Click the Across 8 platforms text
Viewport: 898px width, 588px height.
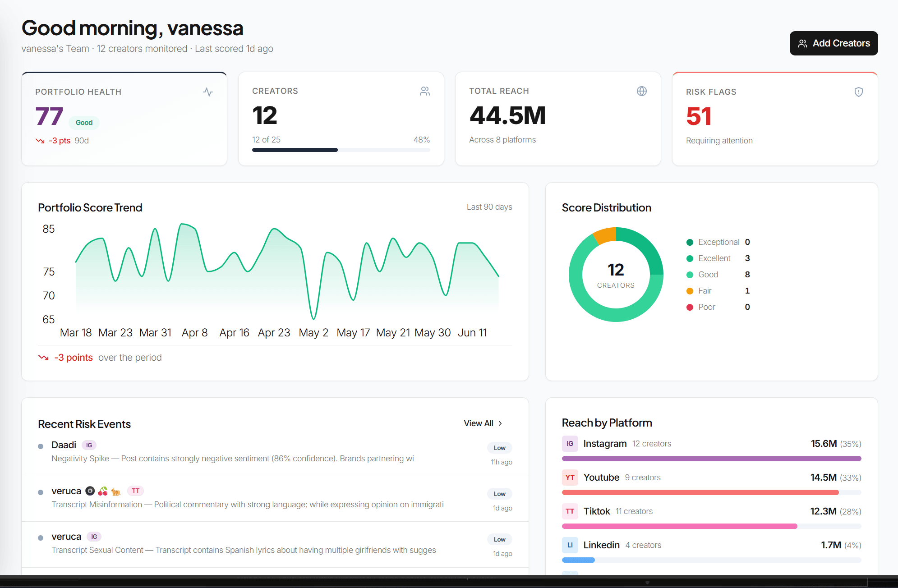[502, 140]
